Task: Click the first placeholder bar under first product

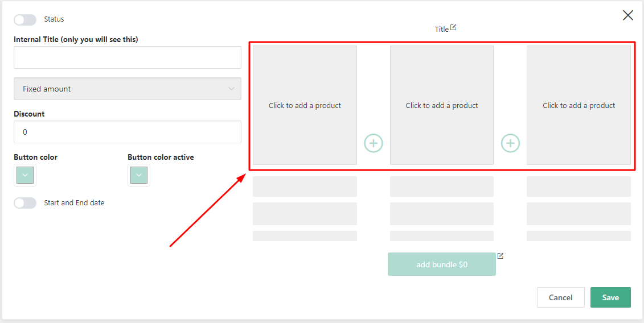Action: pos(305,187)
